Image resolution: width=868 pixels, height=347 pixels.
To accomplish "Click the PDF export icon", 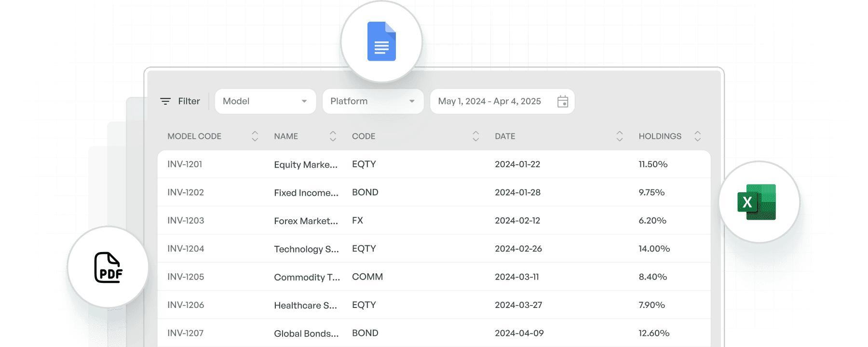I will coord(108,267).
